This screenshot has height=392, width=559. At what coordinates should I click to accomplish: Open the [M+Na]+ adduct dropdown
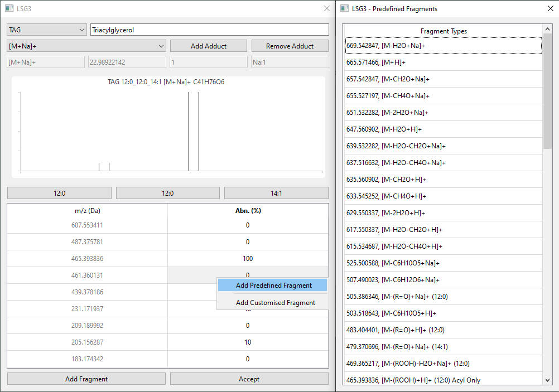click(x=86, y=46)
